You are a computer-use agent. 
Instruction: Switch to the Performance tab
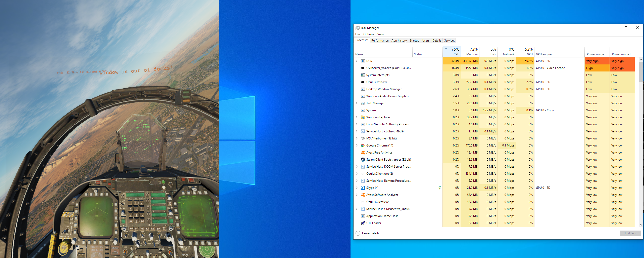coord(380,41)
